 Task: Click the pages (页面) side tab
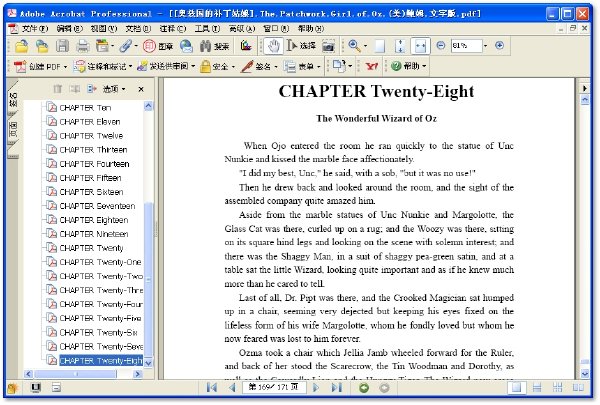(13, 130)
